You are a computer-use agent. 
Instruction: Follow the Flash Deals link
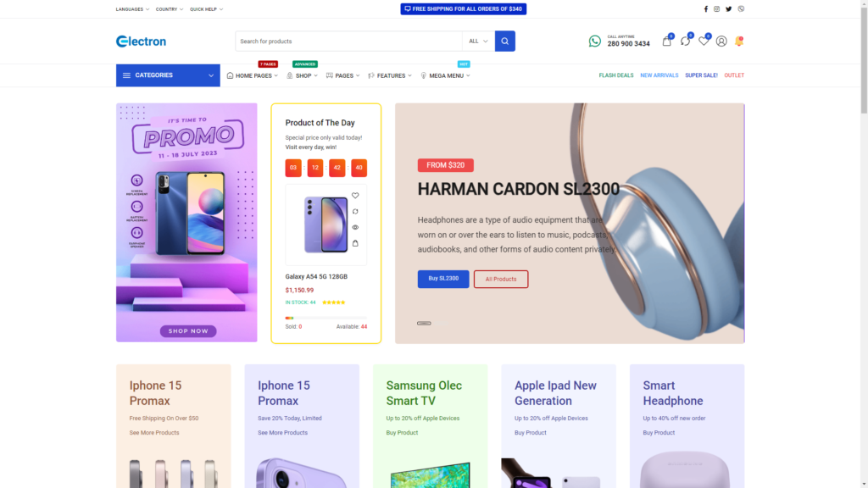616,75
